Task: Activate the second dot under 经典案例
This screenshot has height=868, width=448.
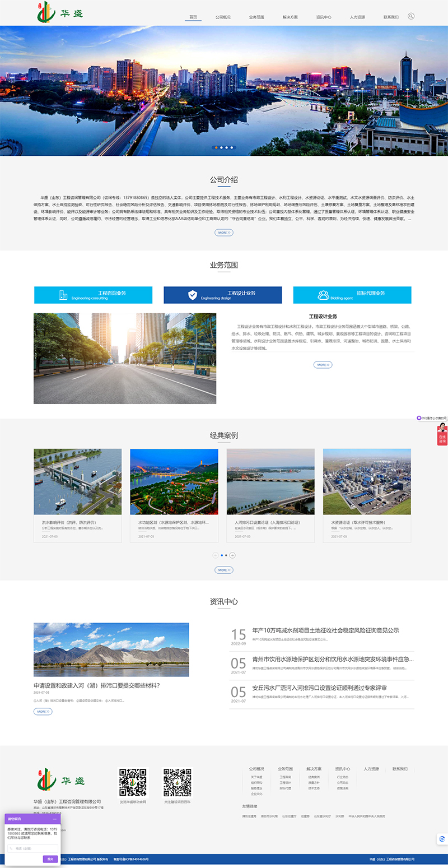Action: (x=226, y=555)
